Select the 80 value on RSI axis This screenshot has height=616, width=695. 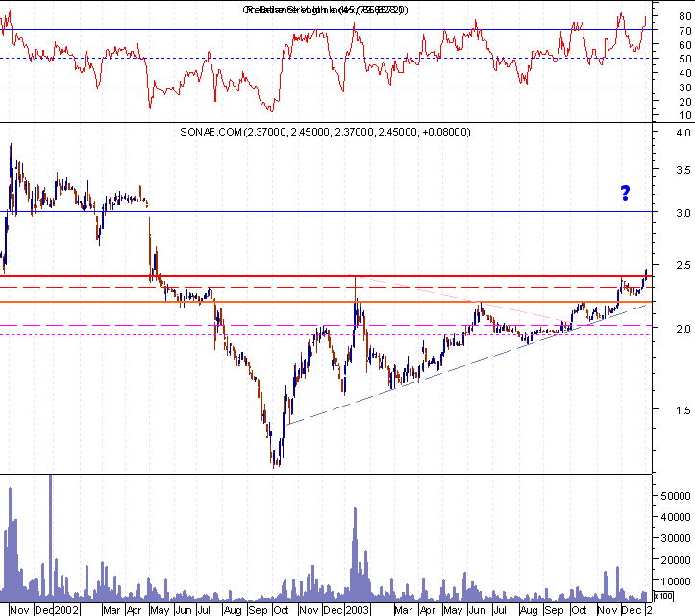684,16
